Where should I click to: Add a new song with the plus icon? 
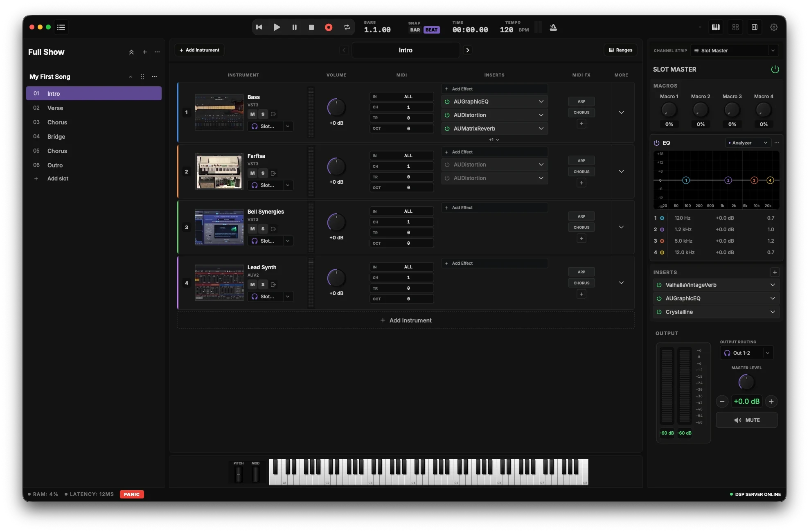tap(144, 52)
